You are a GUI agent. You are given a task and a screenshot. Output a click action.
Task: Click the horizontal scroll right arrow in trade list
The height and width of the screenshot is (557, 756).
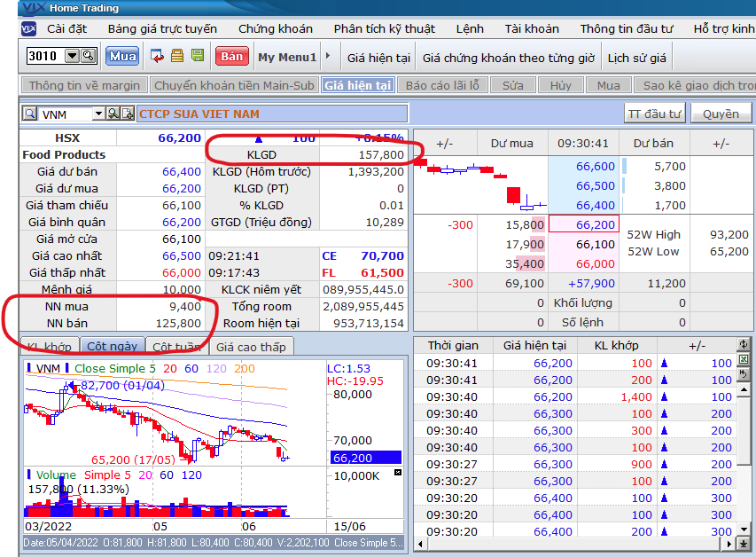(729, 544)
